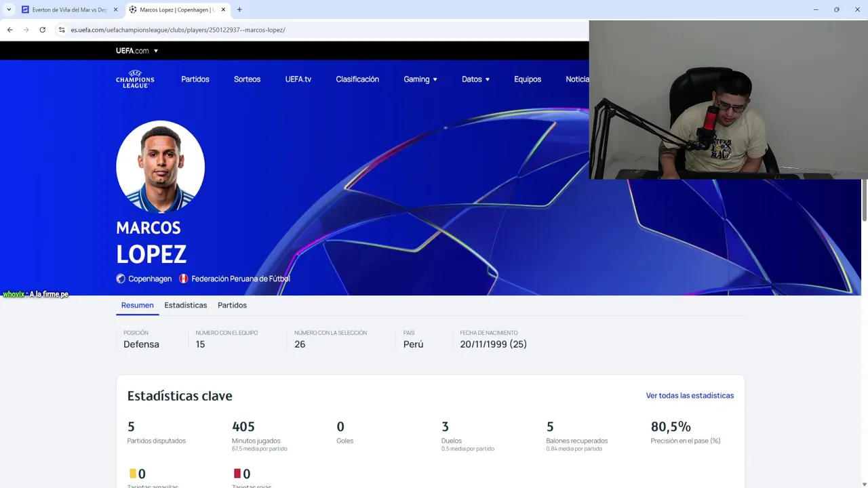
Task: Click the whovix chat message overlay
Action: [36, 294]
